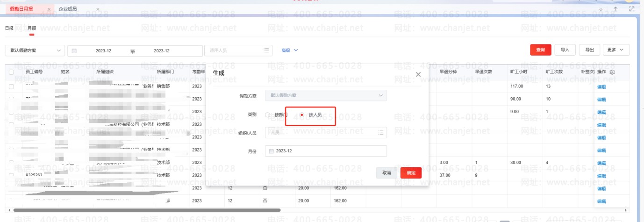Click the 早退次数 column header

484,72
